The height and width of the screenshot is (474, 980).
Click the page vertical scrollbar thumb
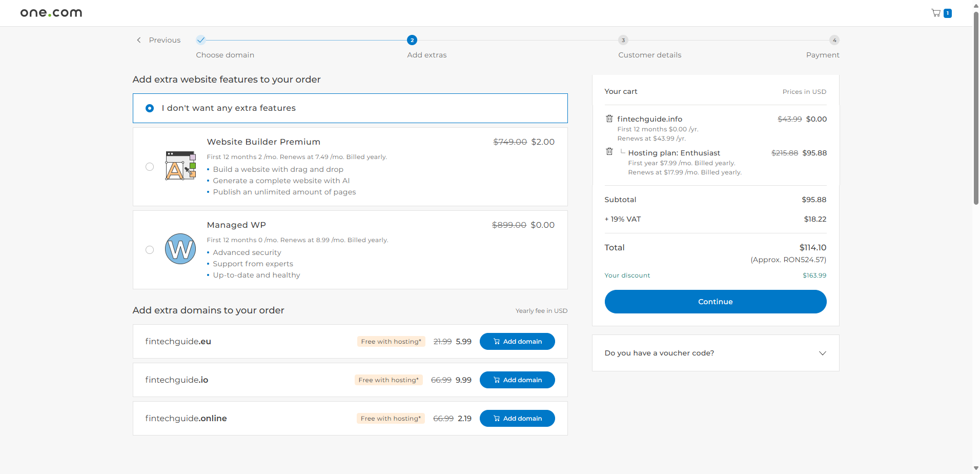(x=976, y=108)
